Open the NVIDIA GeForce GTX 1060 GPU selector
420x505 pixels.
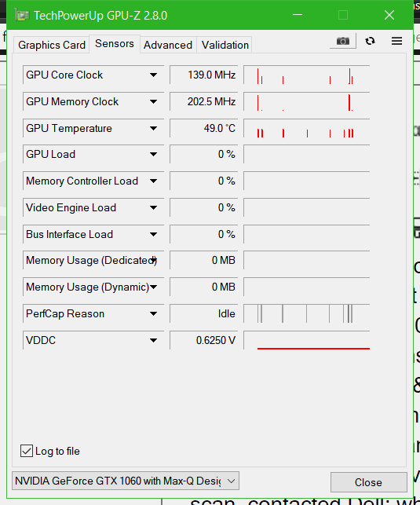coord(126,481)
